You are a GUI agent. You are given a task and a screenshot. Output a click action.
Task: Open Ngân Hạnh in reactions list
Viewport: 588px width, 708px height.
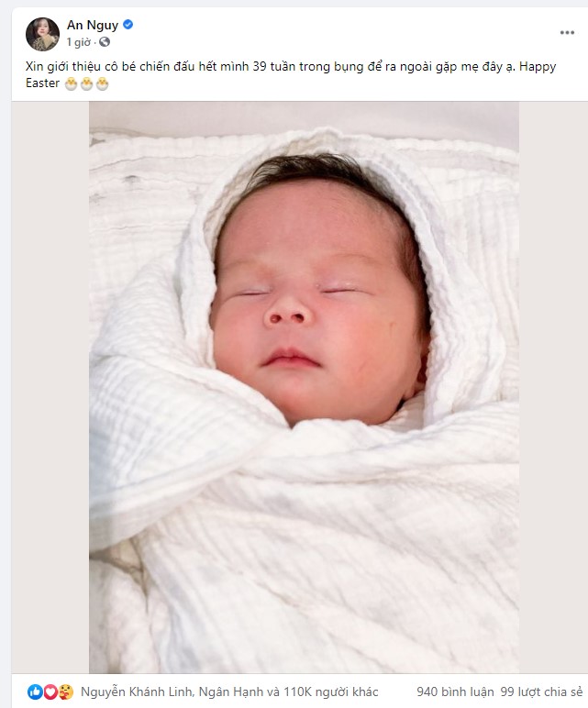(231, 691)
